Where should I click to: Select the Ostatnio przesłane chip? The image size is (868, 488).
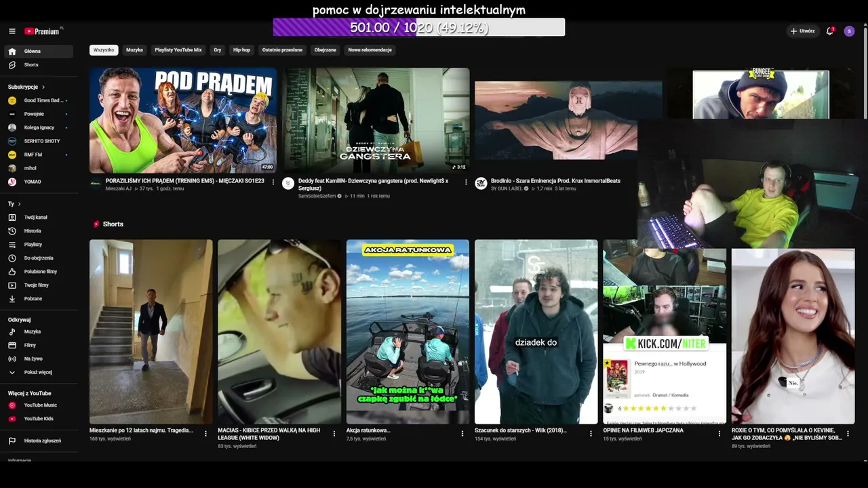click(x=282, y=50)
